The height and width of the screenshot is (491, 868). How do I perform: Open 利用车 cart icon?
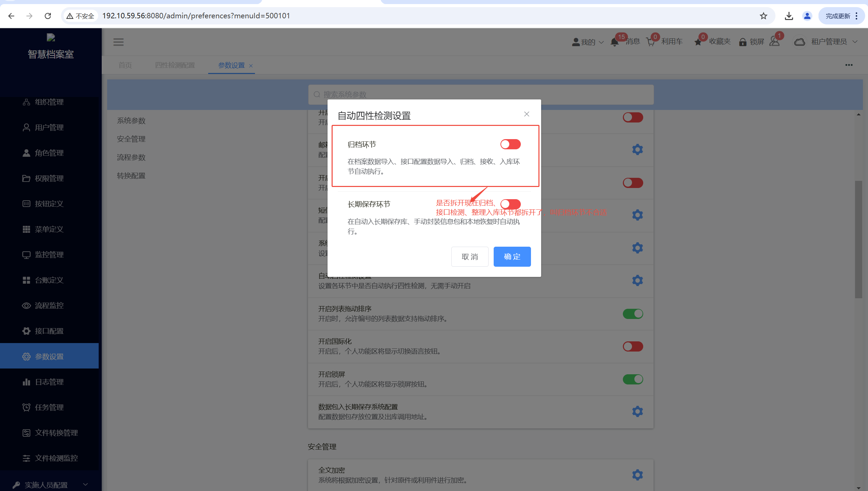pyautogui.click(x=651, y=42)
